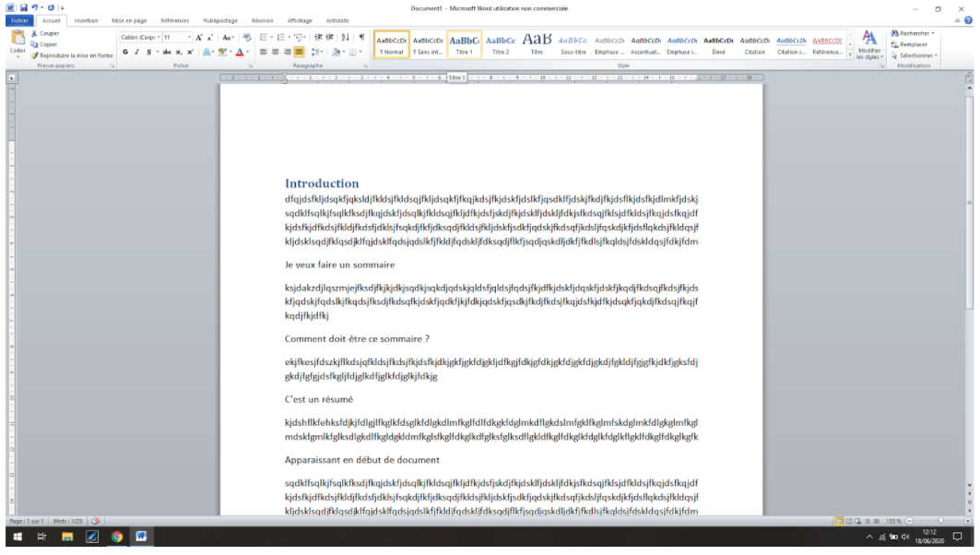Zoom in with the plus button
Screen dimensions: 980x555
pos(968,521)
